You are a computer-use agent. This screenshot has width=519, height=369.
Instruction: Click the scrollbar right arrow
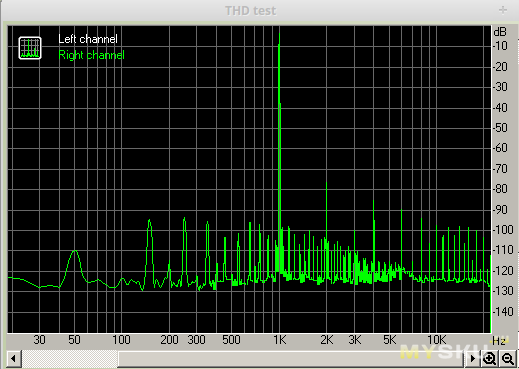point(472,359)
